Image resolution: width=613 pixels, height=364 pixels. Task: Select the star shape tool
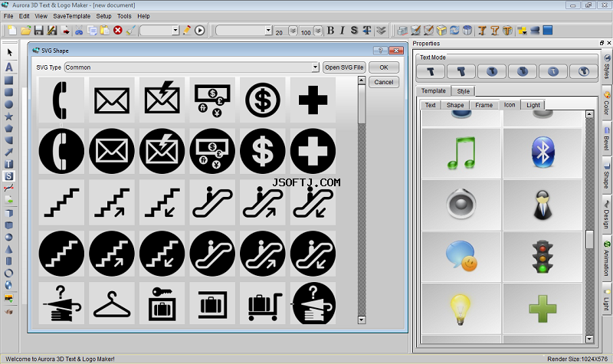[x=8, y=116]
